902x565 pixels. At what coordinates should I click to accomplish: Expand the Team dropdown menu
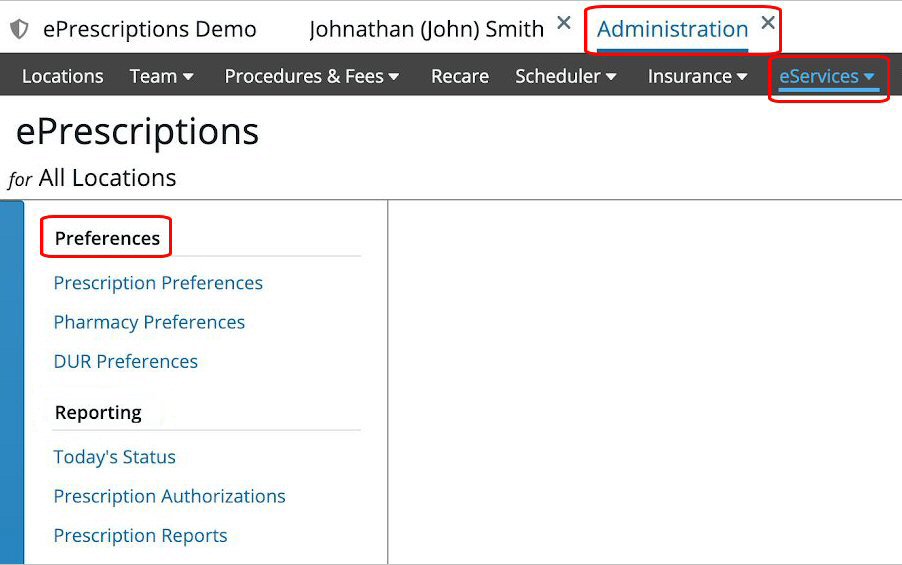pos(162,76)
